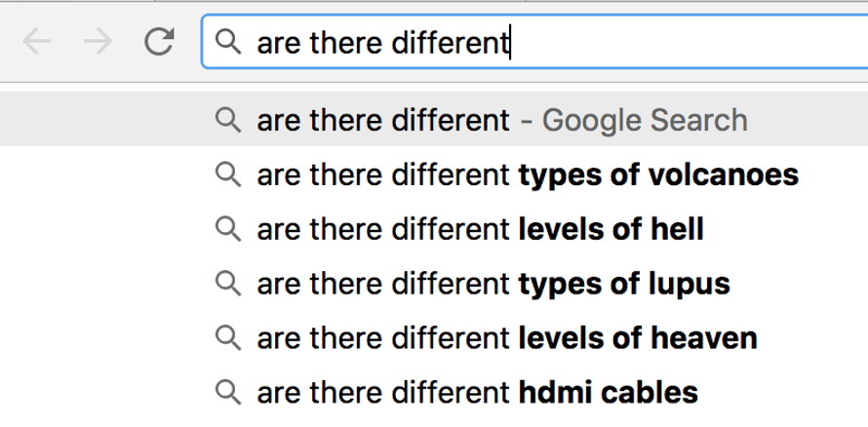Click magnifier icon beside types of volcanoes
Image resolution: width=868 pixels, height=427 pixels.
pyautogui.click(x=228, y=175)
